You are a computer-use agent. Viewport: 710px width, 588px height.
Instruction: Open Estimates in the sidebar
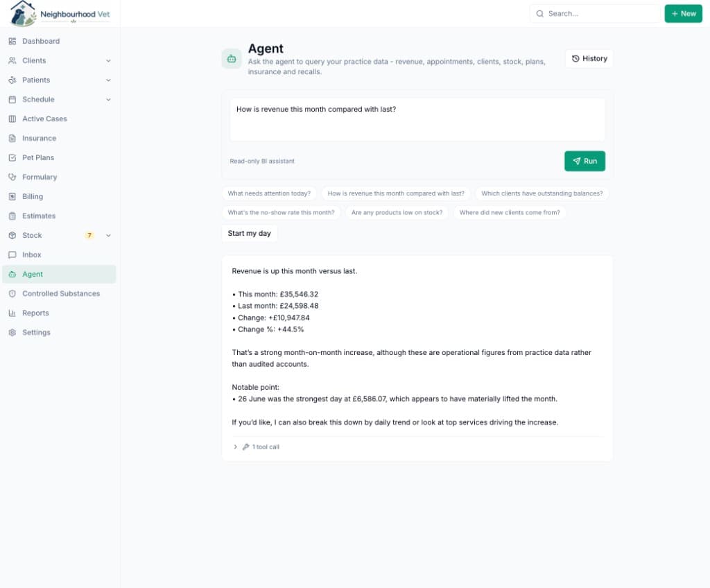pos(59,216)
